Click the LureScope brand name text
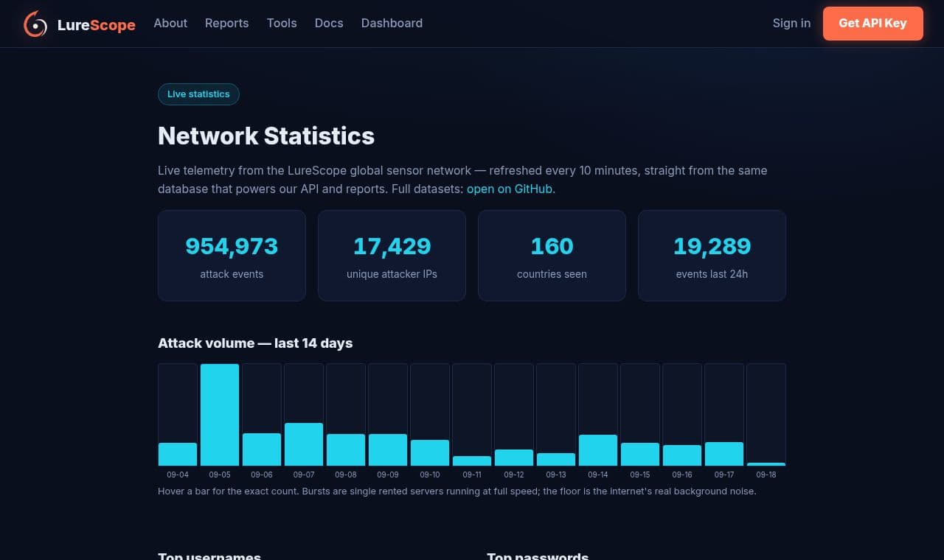Viewport: 944px width, 560px height. coord(97,25)
